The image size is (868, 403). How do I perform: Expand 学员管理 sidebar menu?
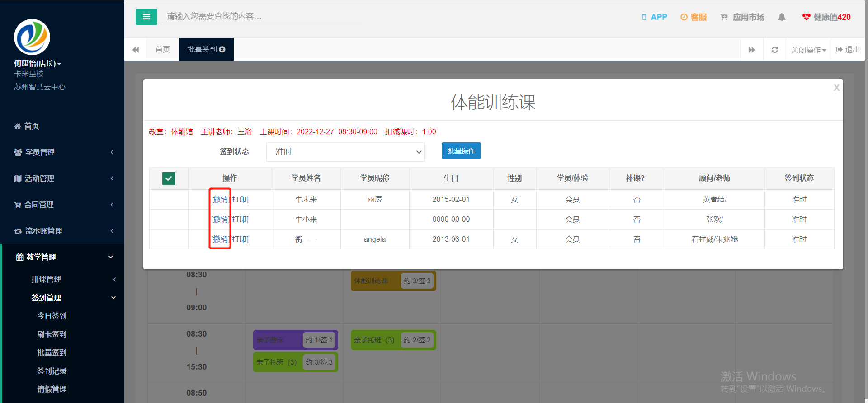tap(62, 152)
